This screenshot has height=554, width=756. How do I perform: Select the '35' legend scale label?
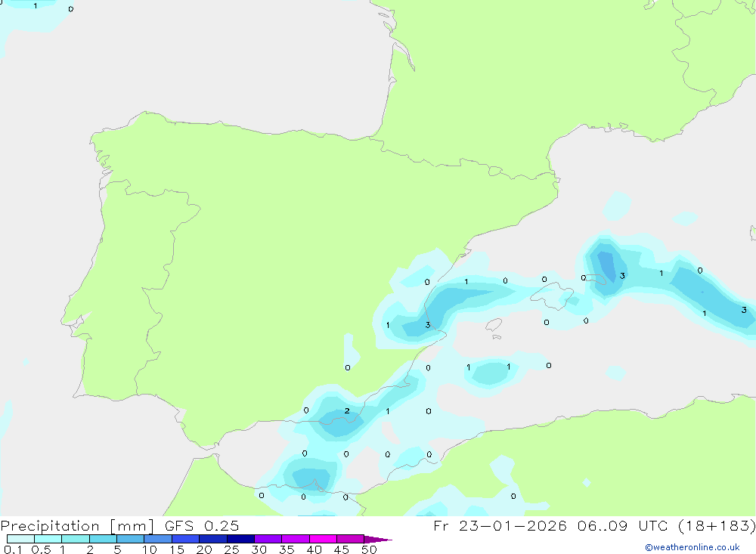pyautogui.click(x=287, y=549)
